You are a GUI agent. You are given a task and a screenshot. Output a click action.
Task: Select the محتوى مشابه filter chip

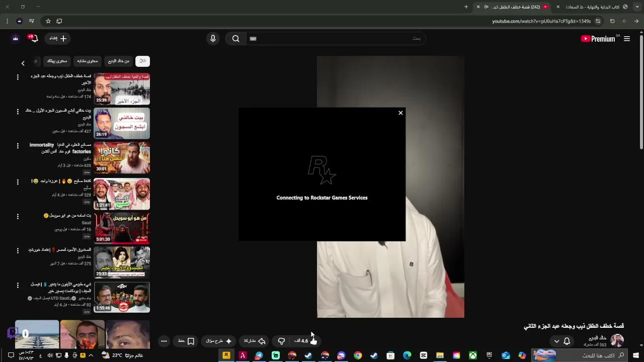tap(88, 61)
